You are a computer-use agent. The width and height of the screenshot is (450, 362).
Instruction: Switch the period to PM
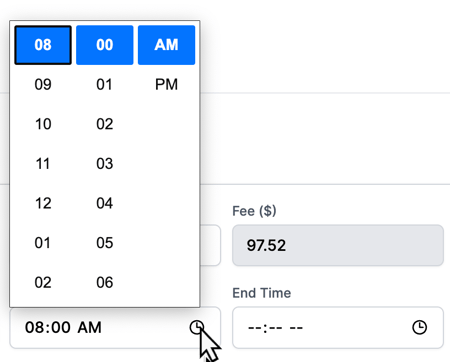tap(166, 84)
